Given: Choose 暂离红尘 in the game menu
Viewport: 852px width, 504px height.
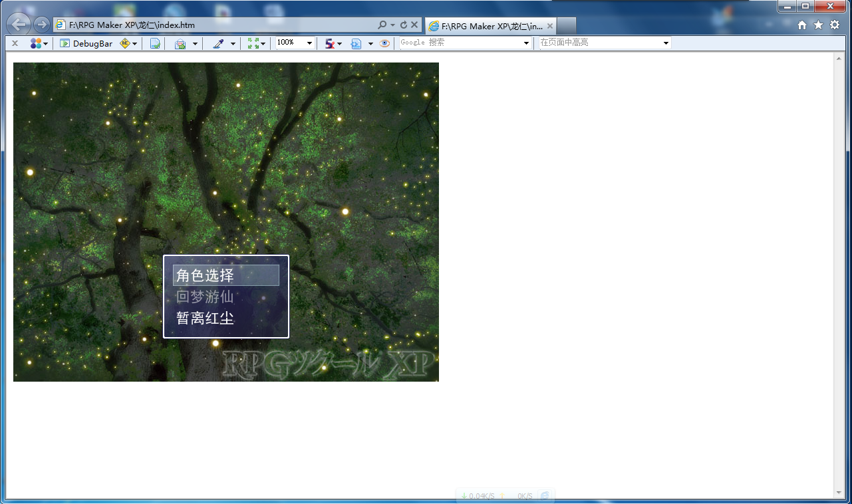Looking at the screenshot, I should click(x=205, y=318).
